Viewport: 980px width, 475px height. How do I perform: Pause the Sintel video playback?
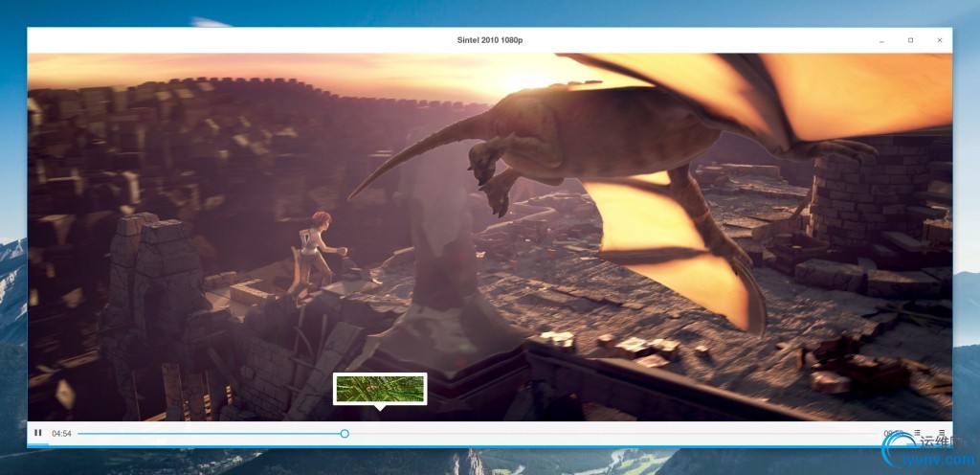(x=38, y=433)
